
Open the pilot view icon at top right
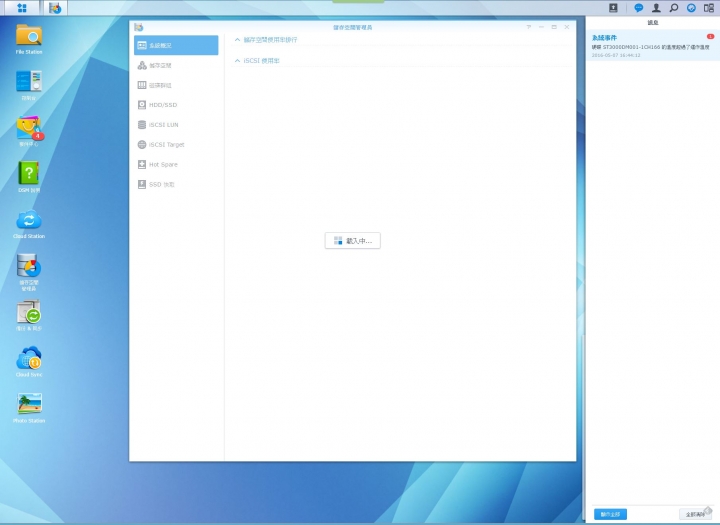(709, 8)
